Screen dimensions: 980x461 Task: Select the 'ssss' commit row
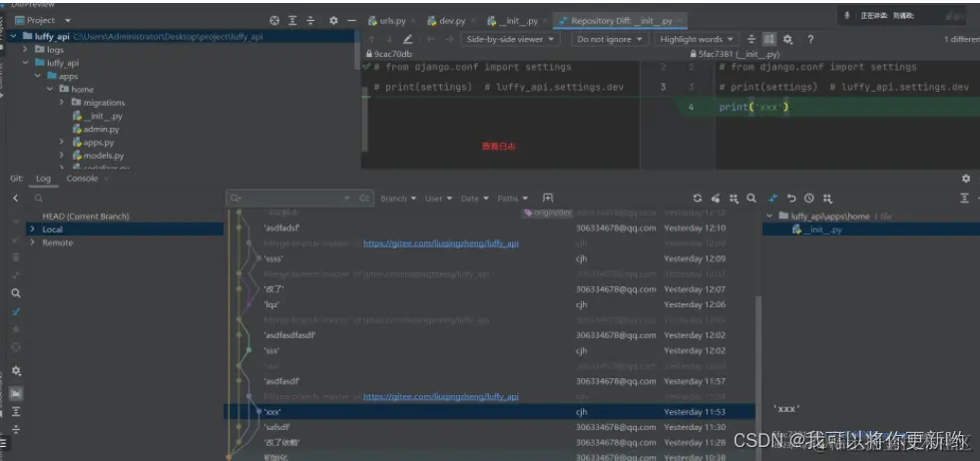[489, 258]
